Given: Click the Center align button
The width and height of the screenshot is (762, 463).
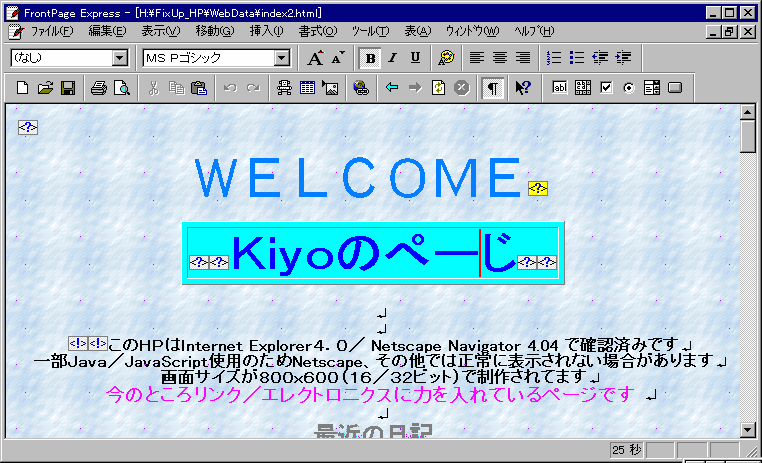Looking at the screenshot, I should [500, 58].
